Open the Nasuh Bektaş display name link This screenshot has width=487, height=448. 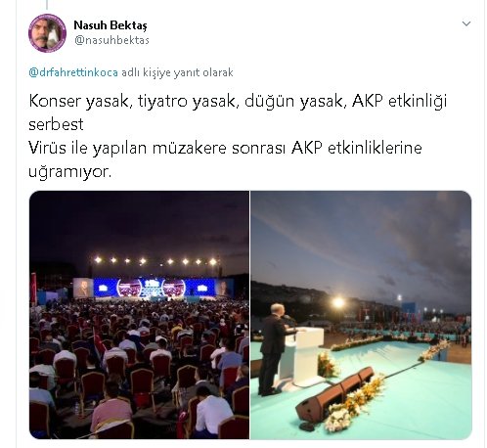click(x=111, y=25)
